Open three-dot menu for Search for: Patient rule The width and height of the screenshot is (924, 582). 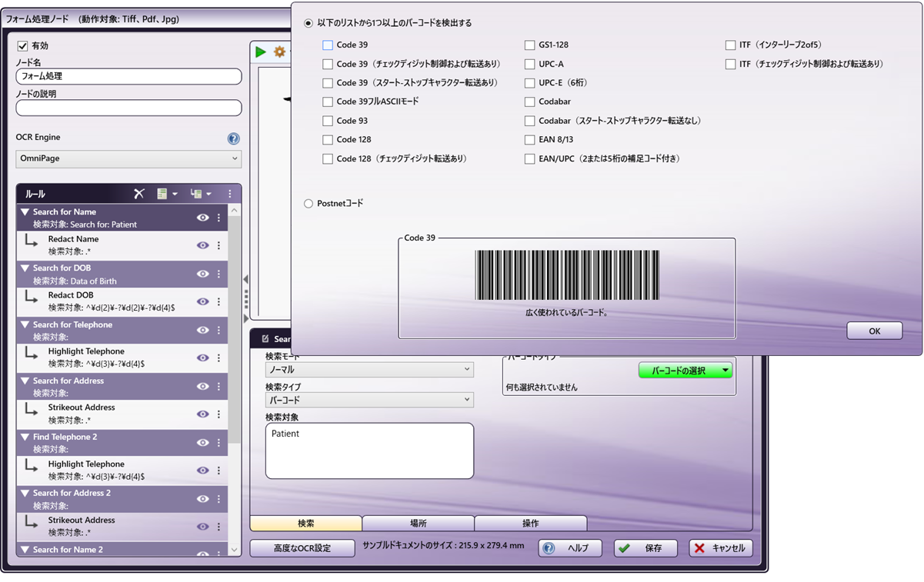[218, 218]
